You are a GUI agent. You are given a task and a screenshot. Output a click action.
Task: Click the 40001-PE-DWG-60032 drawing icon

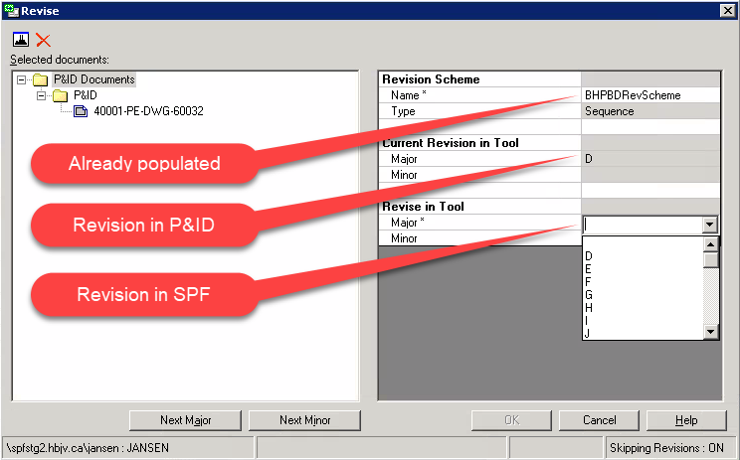[x=80, y=111]
